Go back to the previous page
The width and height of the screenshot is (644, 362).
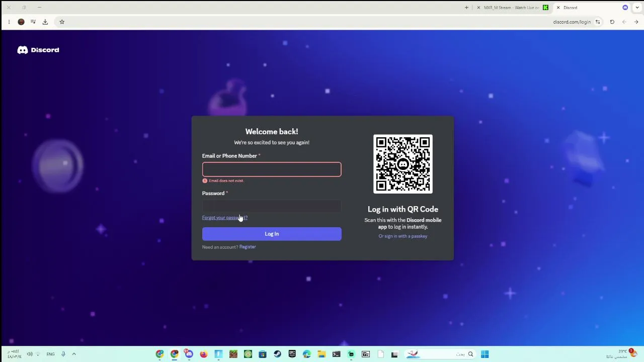(636, 22)
